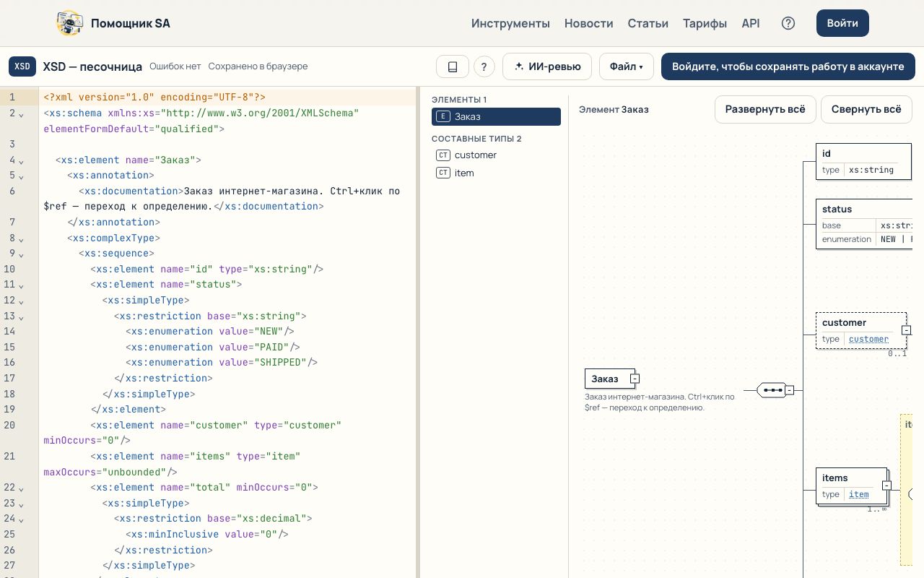This screenshot has height=578, width=924.
Task: Select Заказ in the elements list
Action: (496, 116)
